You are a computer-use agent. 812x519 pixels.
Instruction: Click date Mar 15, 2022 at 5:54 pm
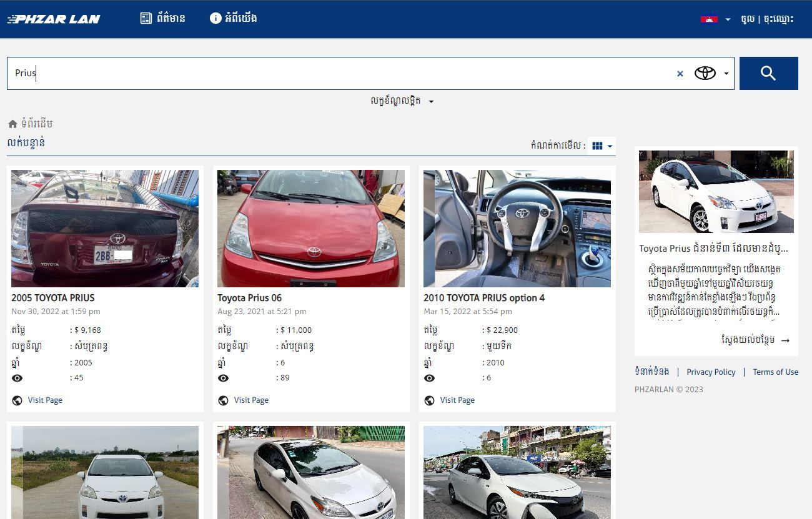(x=468, y=311)
